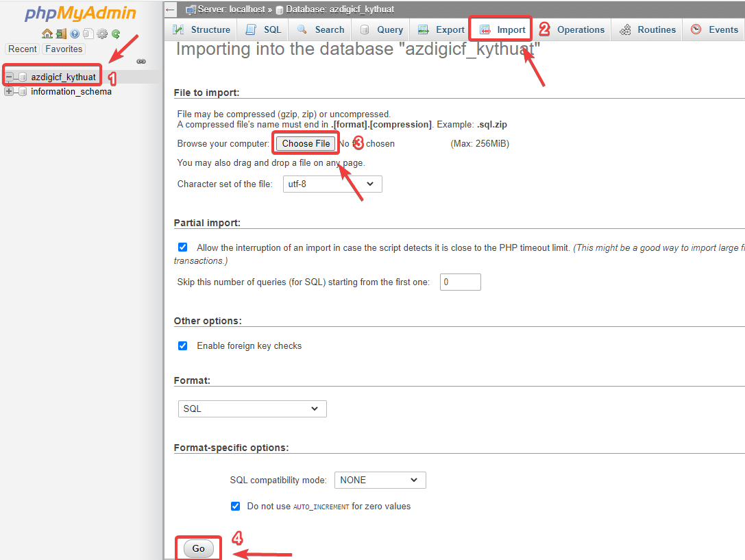Open phpMyAdmin settings gear icon

[103, 34]
